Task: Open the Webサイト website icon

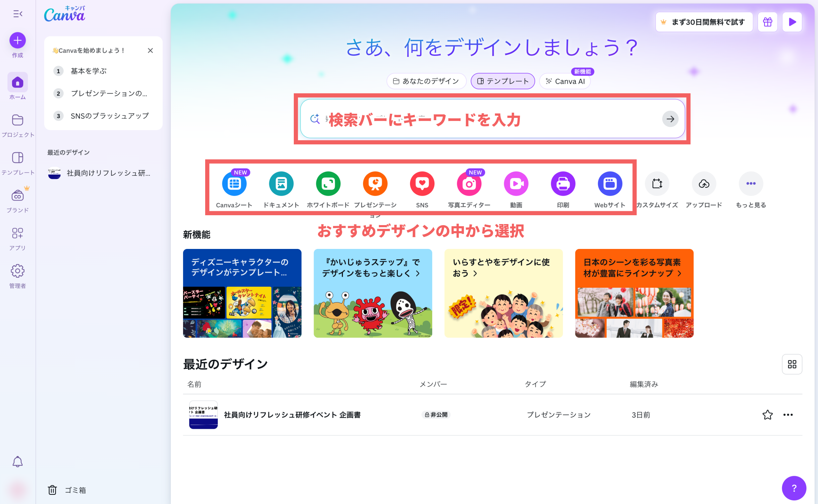Action: click(610, 184)
